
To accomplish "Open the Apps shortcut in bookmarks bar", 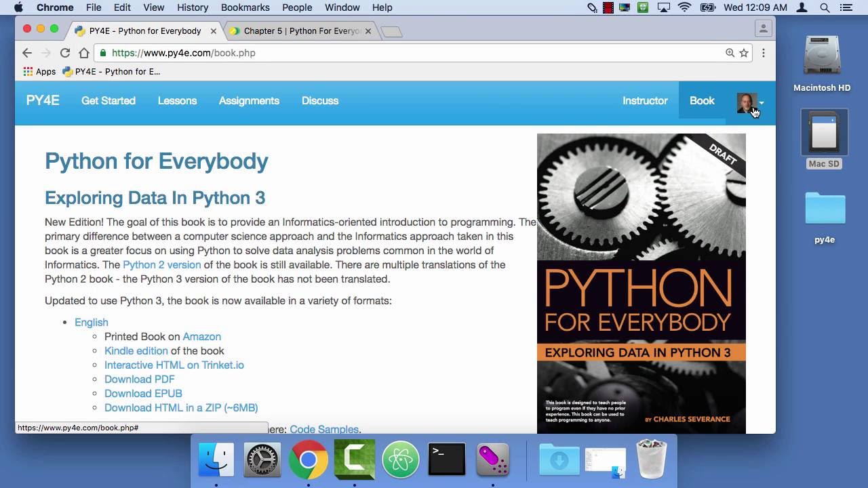I will click(x=39, y=71).
